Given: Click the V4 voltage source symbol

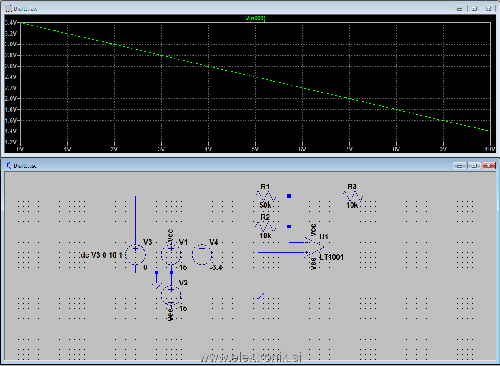Looking at the screenshot, I should tap(202, 254).
